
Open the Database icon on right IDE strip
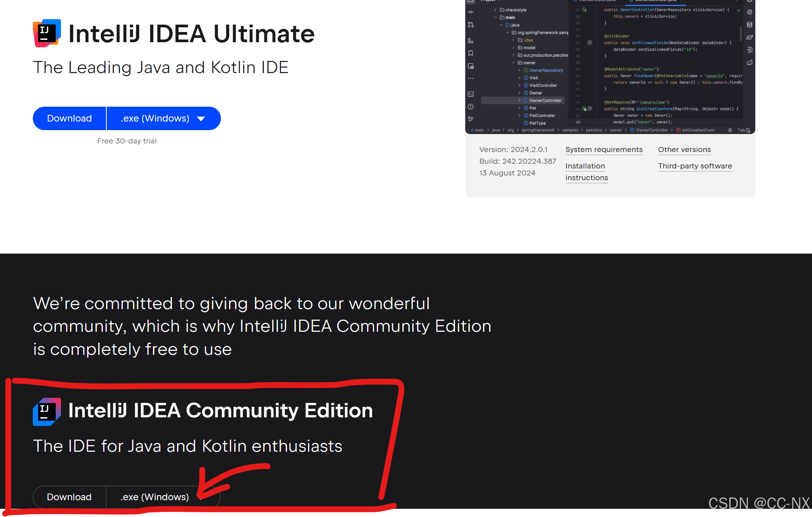coord(749,25)
